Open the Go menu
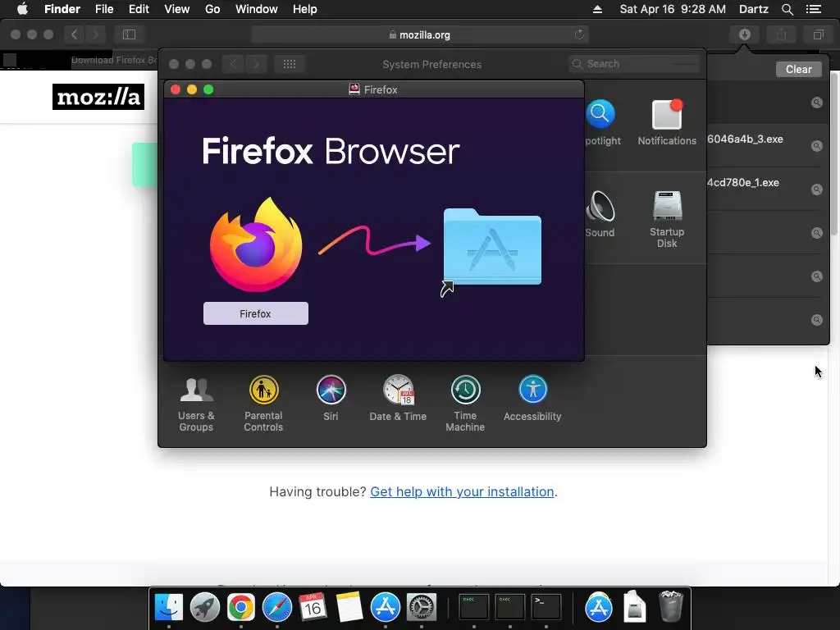 [x=212, y=9]
